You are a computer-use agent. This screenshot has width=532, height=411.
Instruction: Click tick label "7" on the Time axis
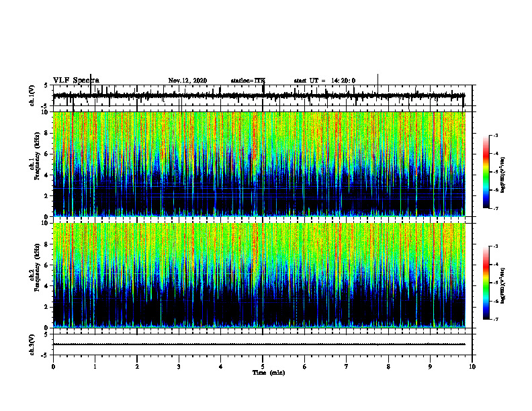(x=347, y=367)
